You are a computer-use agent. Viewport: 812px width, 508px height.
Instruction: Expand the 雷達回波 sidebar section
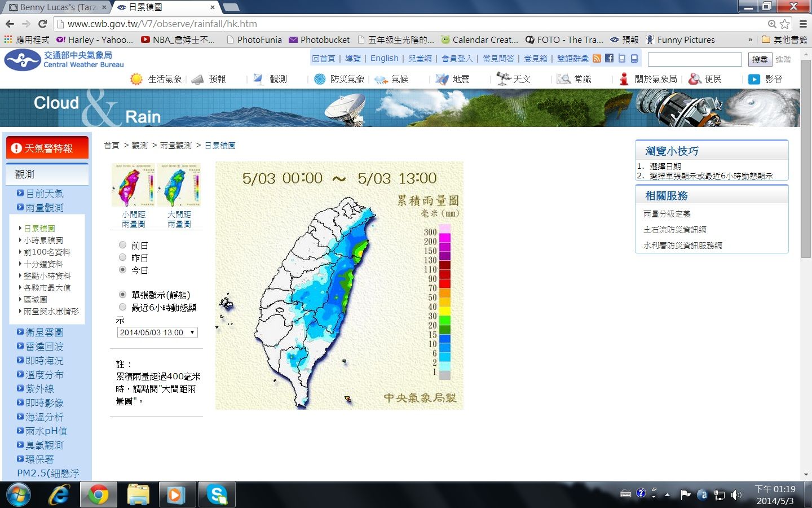tap(44, 347)
